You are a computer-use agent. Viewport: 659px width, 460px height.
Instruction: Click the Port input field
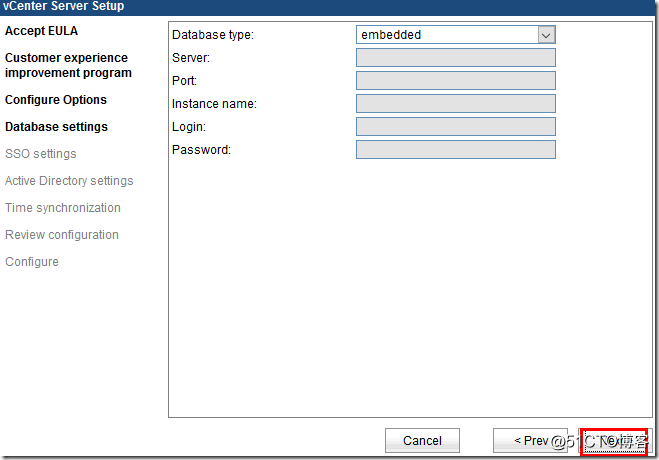pos(456,81)
